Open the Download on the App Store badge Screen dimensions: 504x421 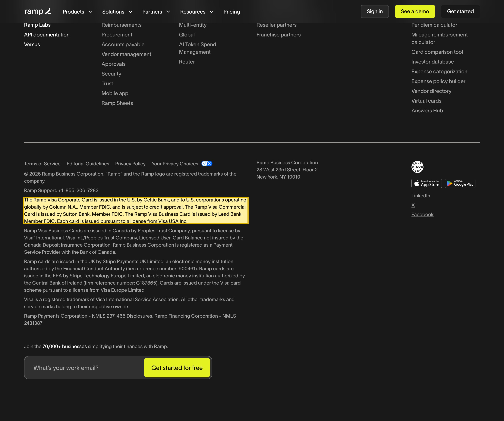point(427,183)
